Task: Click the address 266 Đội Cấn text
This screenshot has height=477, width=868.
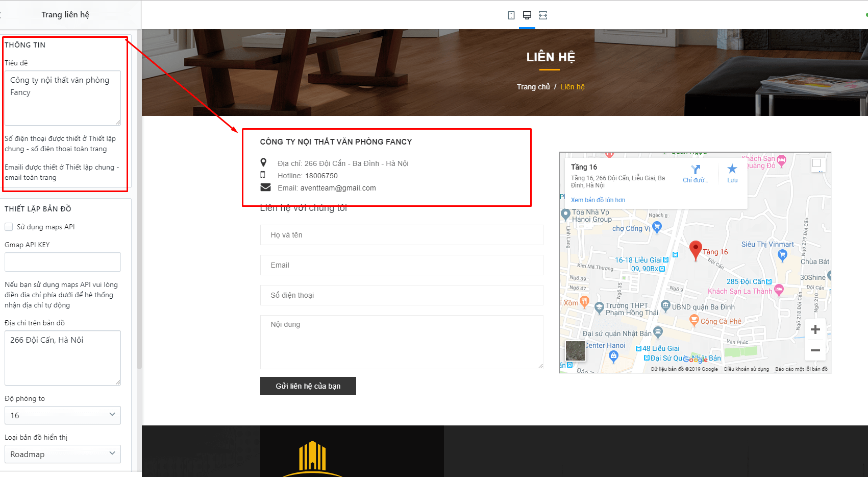Action: pyautogui.click(x=357, y=163)
